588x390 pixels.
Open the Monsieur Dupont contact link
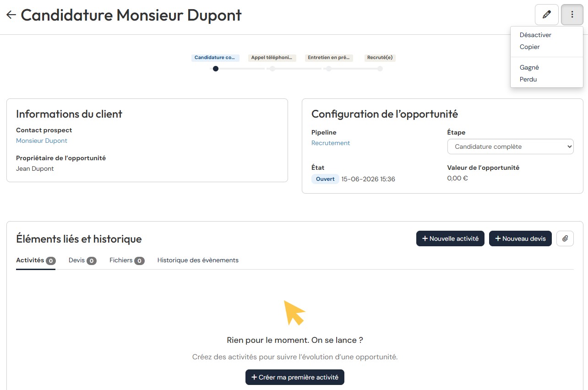(42, 141)
